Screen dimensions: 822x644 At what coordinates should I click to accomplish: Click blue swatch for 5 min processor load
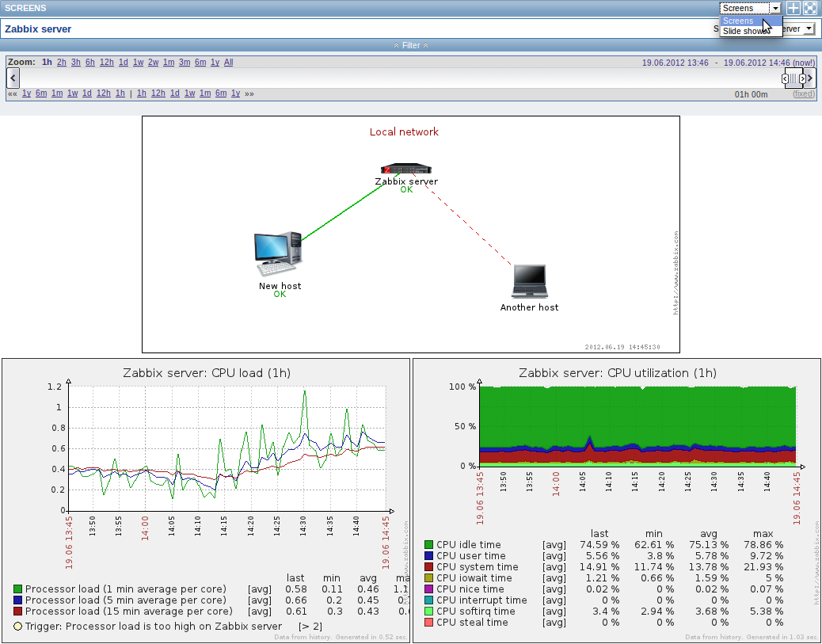click(18, 600)
